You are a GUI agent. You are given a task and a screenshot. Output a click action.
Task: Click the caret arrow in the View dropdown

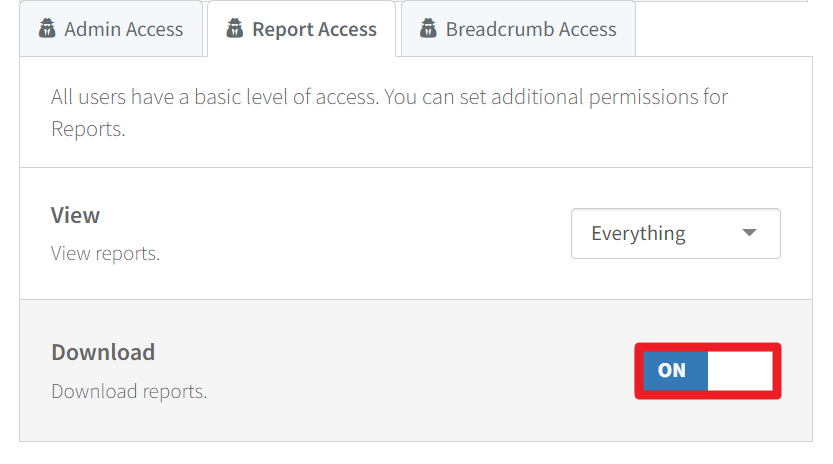[750, 234]
